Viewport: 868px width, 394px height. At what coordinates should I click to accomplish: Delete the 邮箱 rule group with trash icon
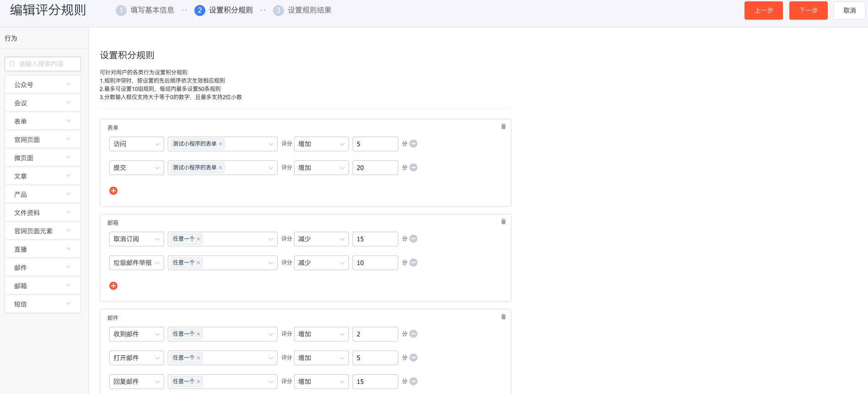point(504,222)
